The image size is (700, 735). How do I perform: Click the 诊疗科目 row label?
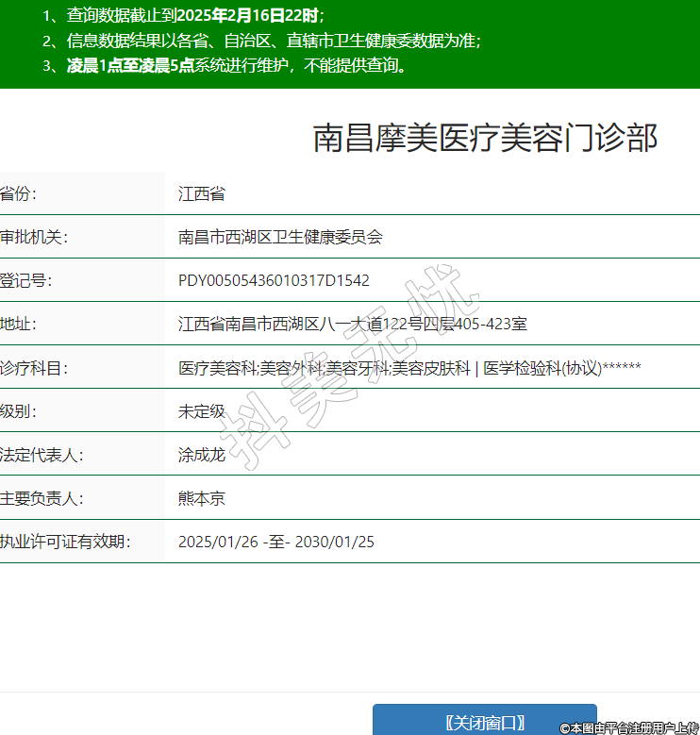click(x=34, y=367)
